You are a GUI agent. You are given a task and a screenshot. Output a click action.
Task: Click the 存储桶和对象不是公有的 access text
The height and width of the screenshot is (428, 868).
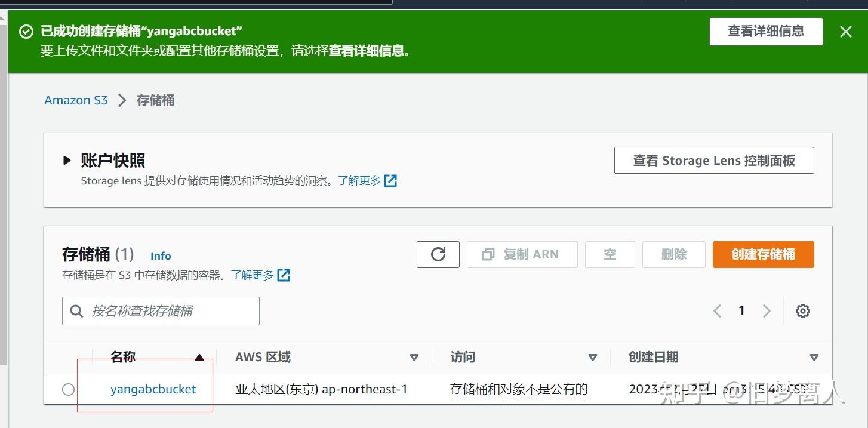(519, 389)
